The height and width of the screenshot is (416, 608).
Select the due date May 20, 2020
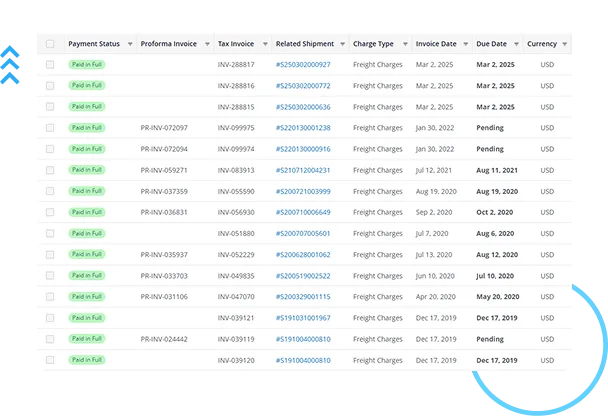[x=498, y=297]
